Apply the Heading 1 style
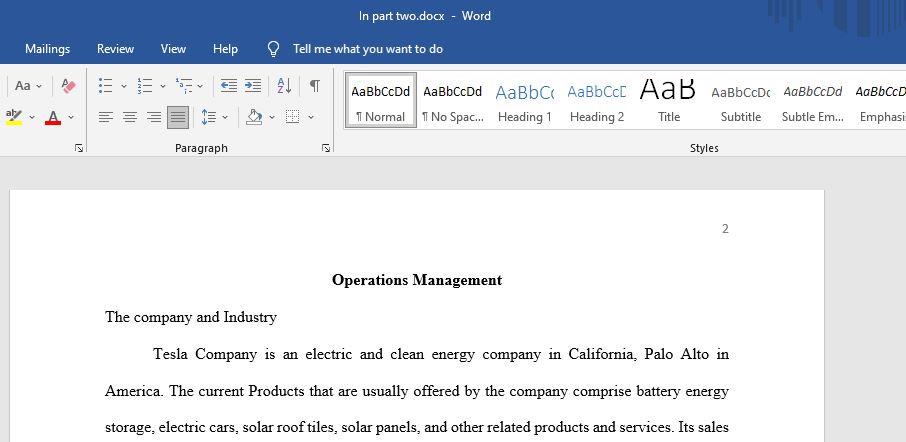 click(525, 100)
